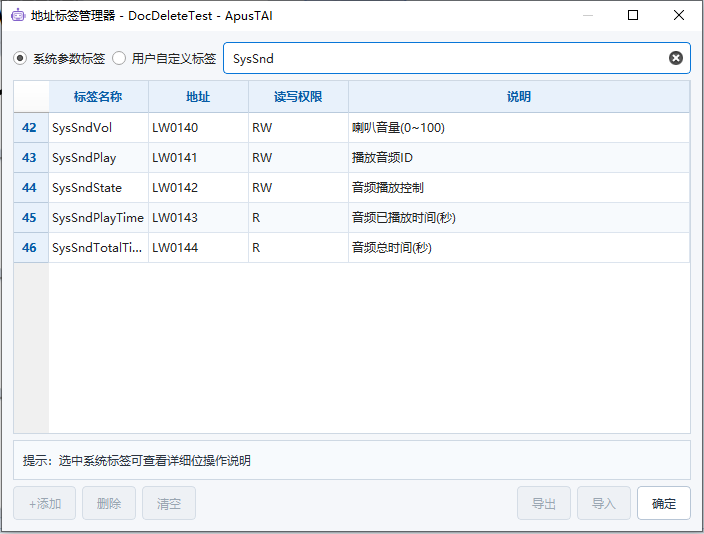704x534 pixels.
Task: Click the 清空 button
Action: point(169,503)
